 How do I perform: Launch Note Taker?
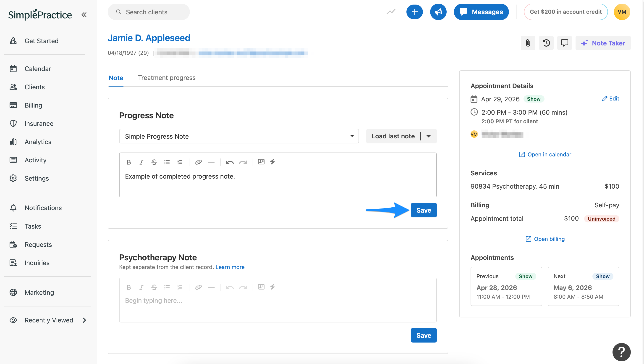pyautogui.click(x=603, y=43)
